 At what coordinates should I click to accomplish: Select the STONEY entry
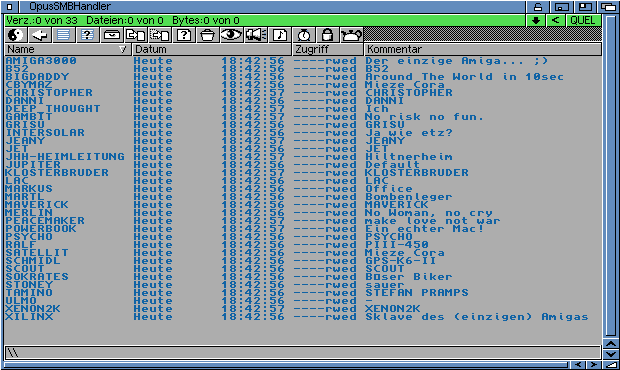[29, 285]
